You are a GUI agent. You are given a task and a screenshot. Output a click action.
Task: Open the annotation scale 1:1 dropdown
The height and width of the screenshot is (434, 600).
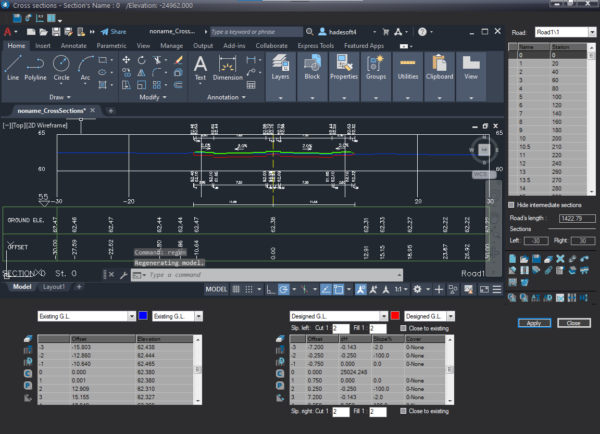(401, 289)
